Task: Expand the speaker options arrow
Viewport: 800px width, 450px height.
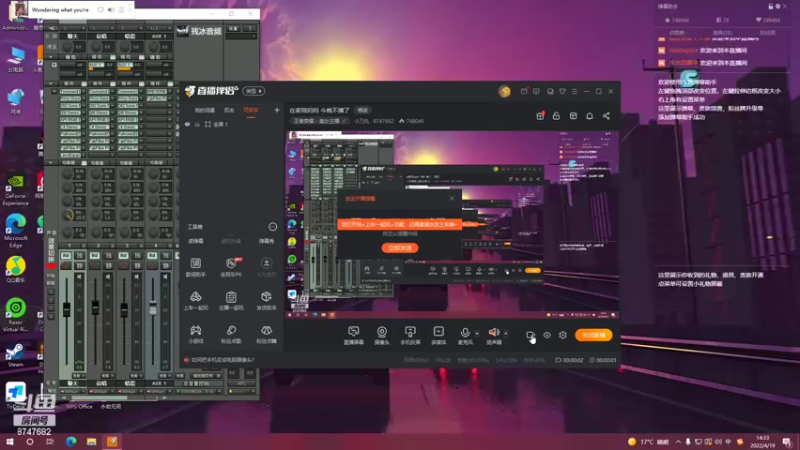Action: 506,334
